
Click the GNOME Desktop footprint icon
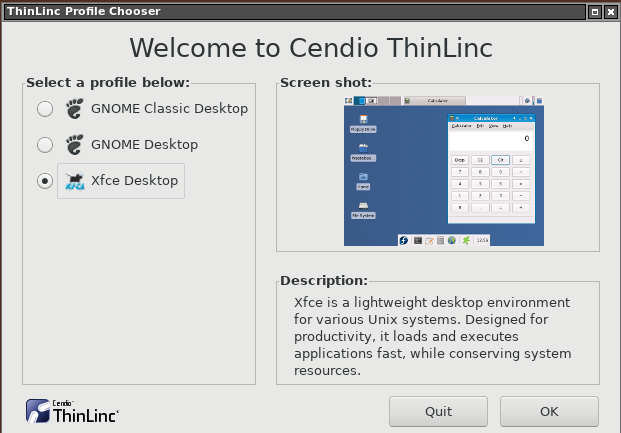click(74, 144)
